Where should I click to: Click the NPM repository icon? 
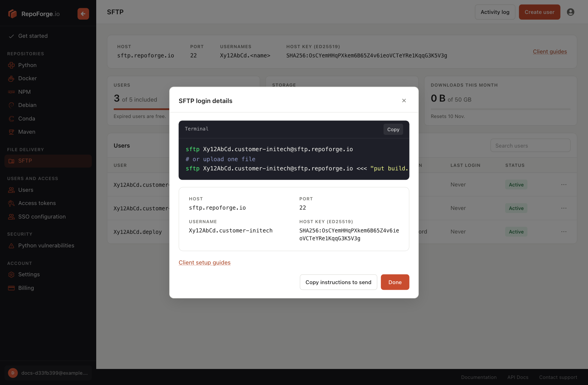11,92
